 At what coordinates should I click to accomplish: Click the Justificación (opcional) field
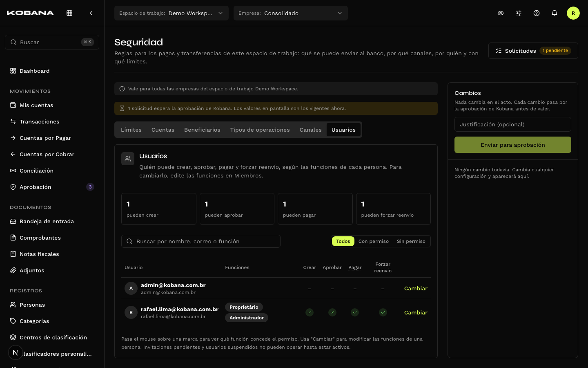click(x=513, y=124)
